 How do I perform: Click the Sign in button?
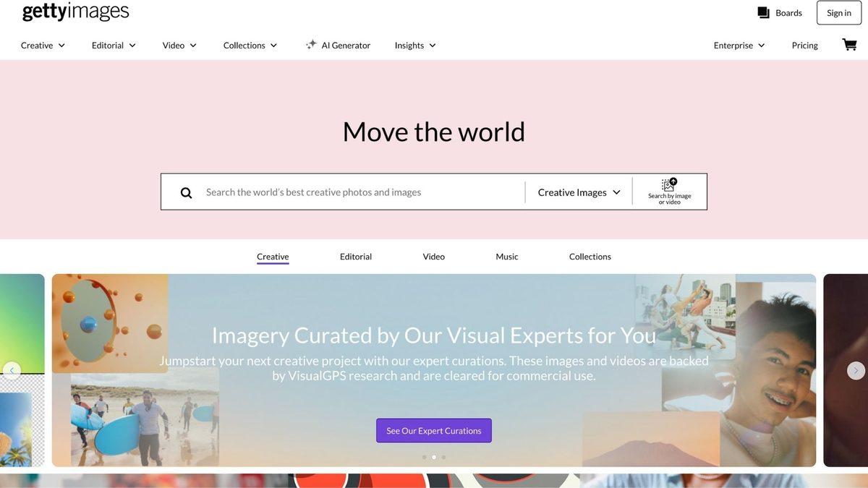point(839,13)
